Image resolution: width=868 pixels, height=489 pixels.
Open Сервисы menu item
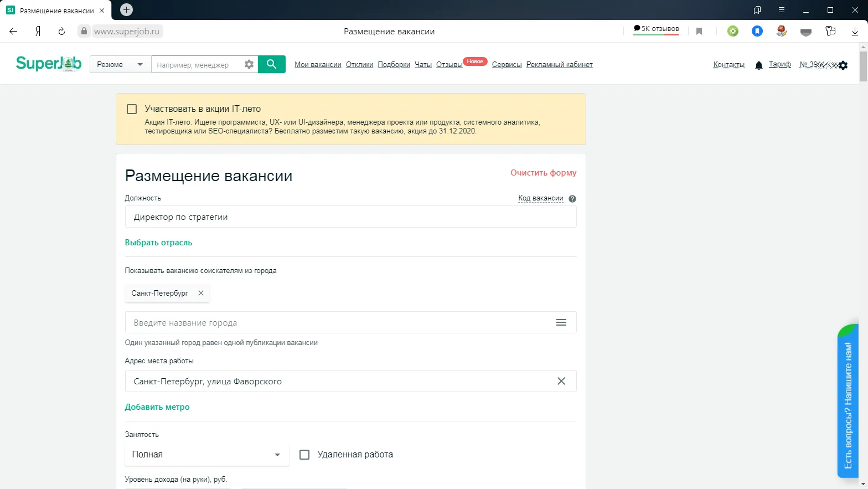click(507, 65)
